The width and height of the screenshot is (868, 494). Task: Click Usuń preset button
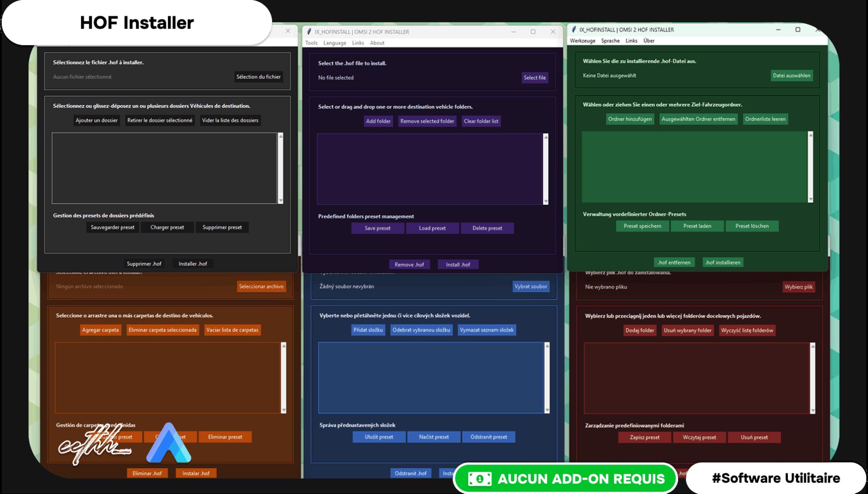point(754,437)
